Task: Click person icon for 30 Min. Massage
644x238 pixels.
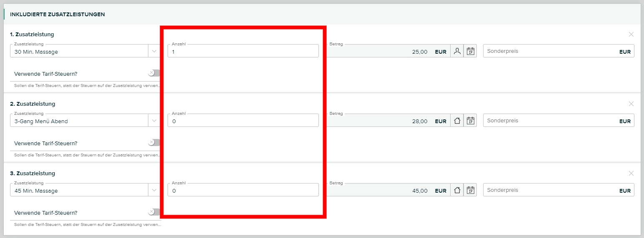Action: (x=457, y=52)
